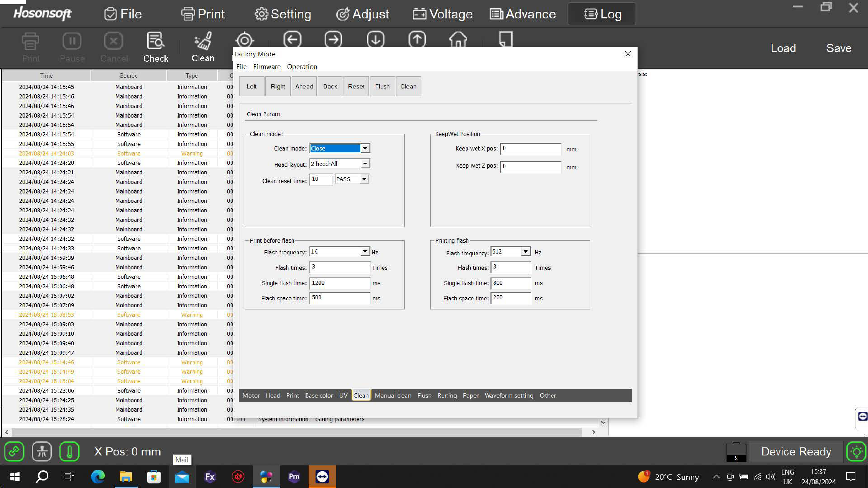Open the Head layout combo box
868x488 pixels.
[x=365, y=164]
